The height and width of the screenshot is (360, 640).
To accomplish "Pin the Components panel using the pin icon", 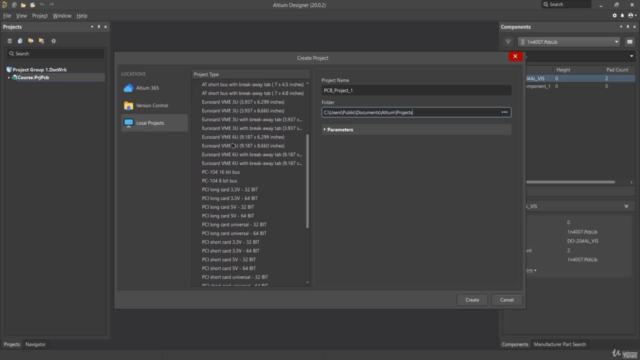I will click(x=628, y=27).
